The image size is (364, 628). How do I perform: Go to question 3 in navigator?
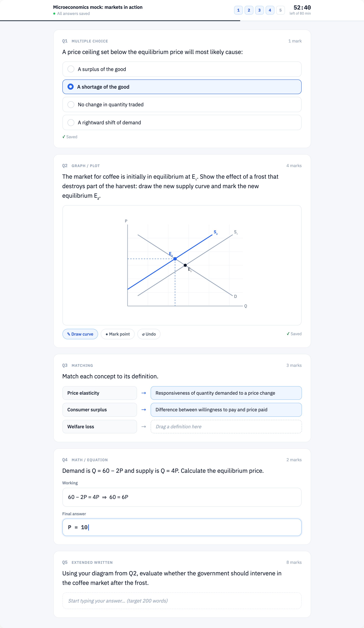coord(260,10)
